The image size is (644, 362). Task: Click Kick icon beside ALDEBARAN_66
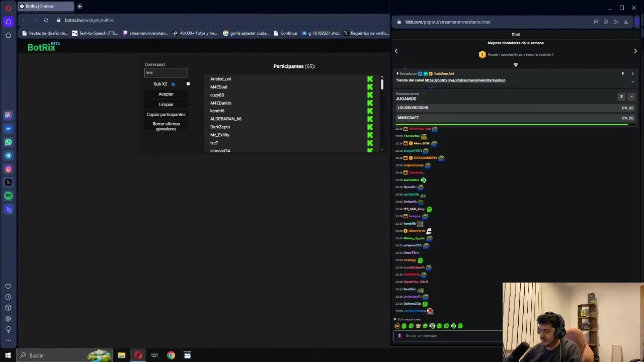point(370,119)
